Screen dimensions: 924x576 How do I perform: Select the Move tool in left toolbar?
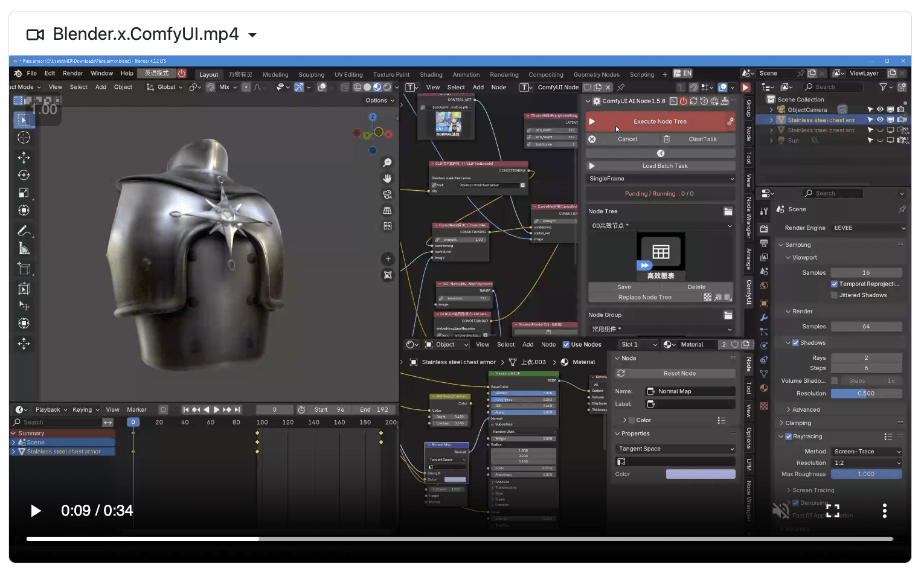(24, 158)
